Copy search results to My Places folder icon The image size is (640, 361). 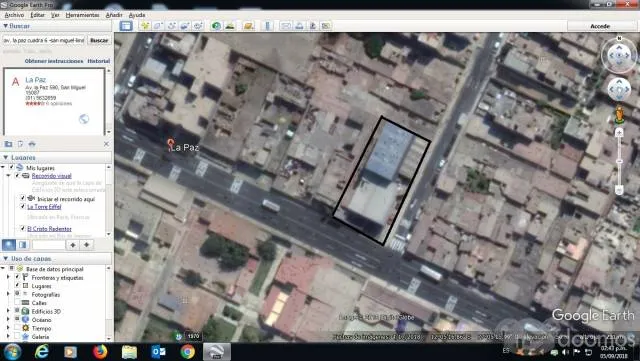8,144
